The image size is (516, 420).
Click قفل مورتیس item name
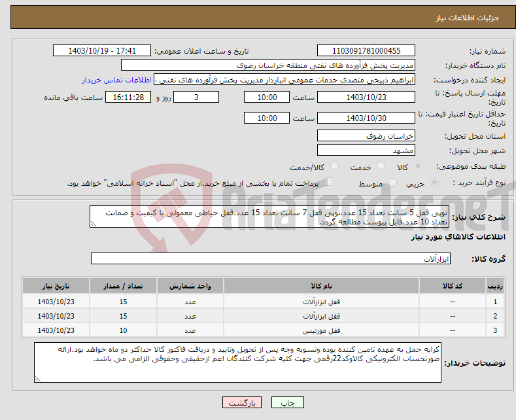tap(321, 330)
